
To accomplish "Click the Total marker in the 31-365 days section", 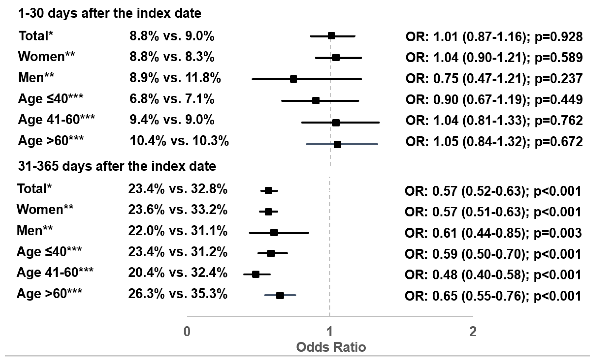I will tap(268, 191).
